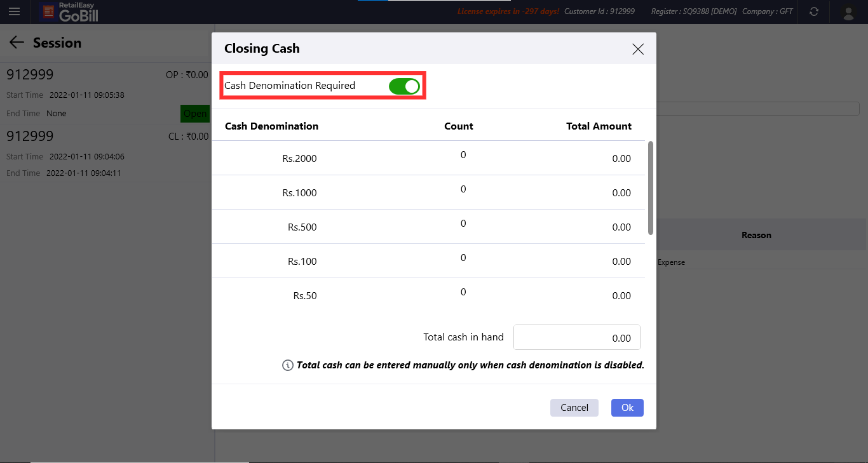Click the Rs.500 count field

[x=463, y=224]
